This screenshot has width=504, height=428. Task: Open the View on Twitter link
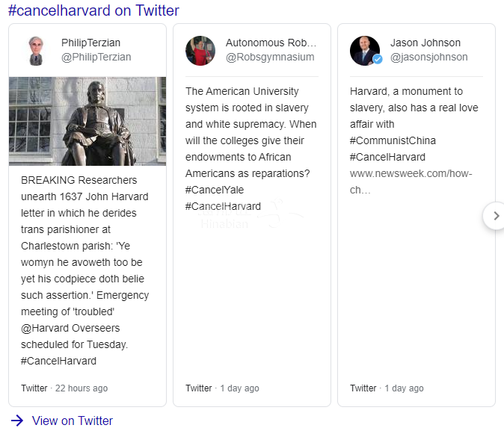click(72, 421)
